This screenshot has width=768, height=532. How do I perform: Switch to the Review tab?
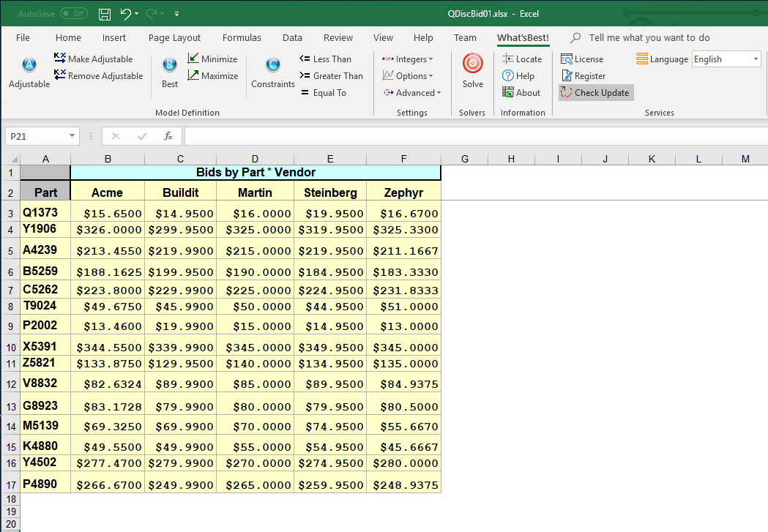(x=338, y=37)
